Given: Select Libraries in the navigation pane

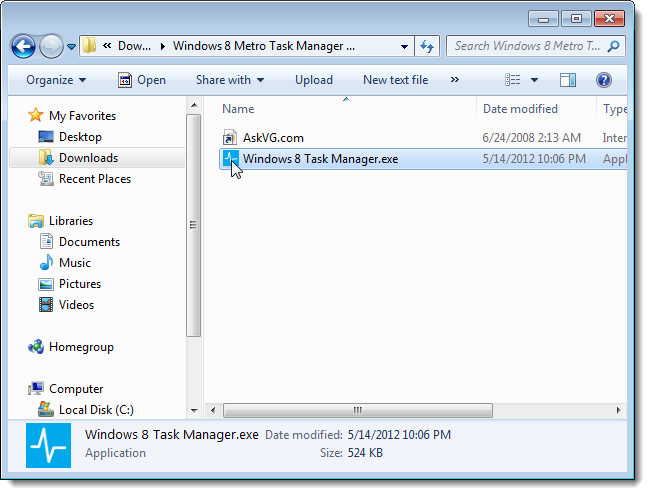Looking at the screenshot, I should pos(71,221).
